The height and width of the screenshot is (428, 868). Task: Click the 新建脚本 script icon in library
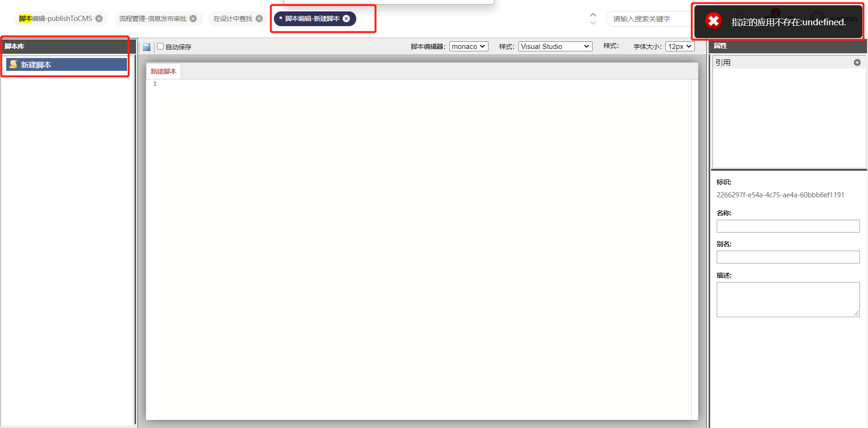(13, 64)
